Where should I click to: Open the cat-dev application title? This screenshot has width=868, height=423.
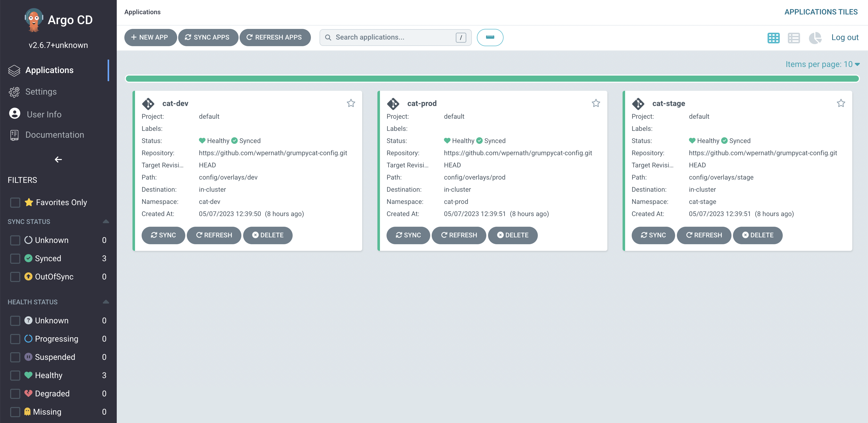pos(175,103)
